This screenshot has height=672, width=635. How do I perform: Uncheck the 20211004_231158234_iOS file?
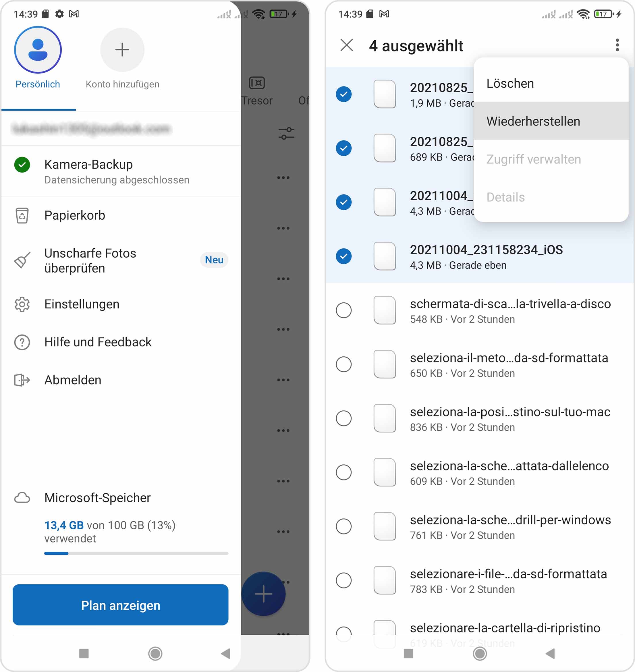(x=343, y=256)
